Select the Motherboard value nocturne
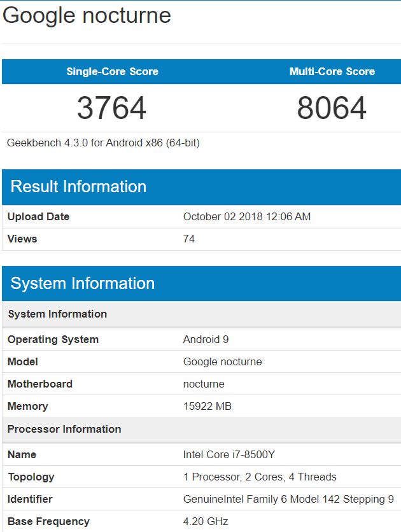 pos(204,384)
